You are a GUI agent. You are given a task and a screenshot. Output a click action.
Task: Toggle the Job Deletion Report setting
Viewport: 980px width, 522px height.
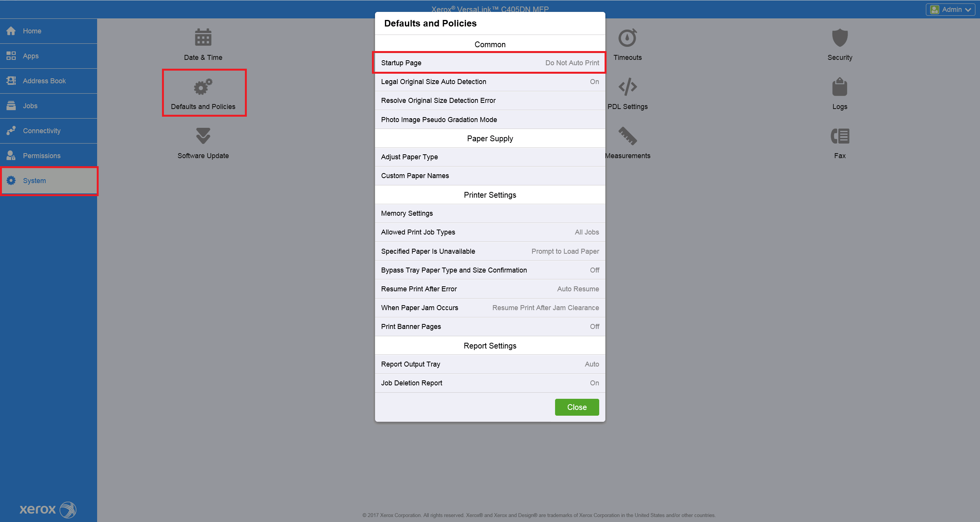[x=490, y=383]
